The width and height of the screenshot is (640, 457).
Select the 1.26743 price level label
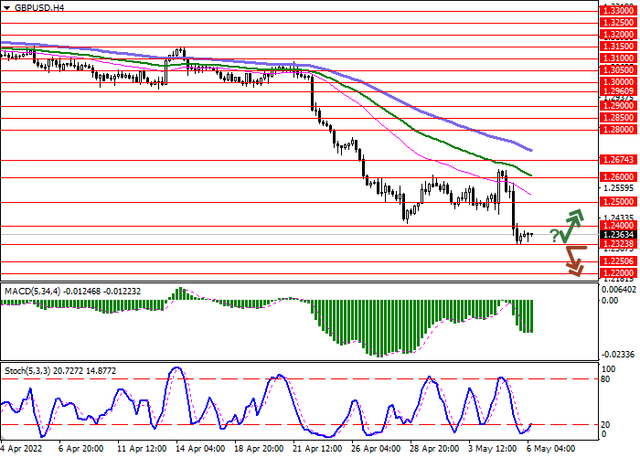click(x=618, y=160)
